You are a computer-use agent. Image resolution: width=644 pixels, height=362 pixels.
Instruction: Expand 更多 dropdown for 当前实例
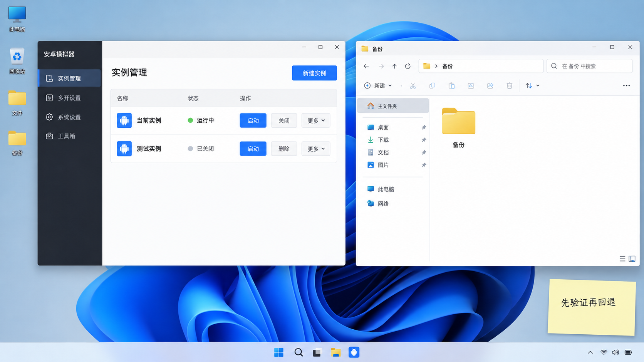(316, 120)
